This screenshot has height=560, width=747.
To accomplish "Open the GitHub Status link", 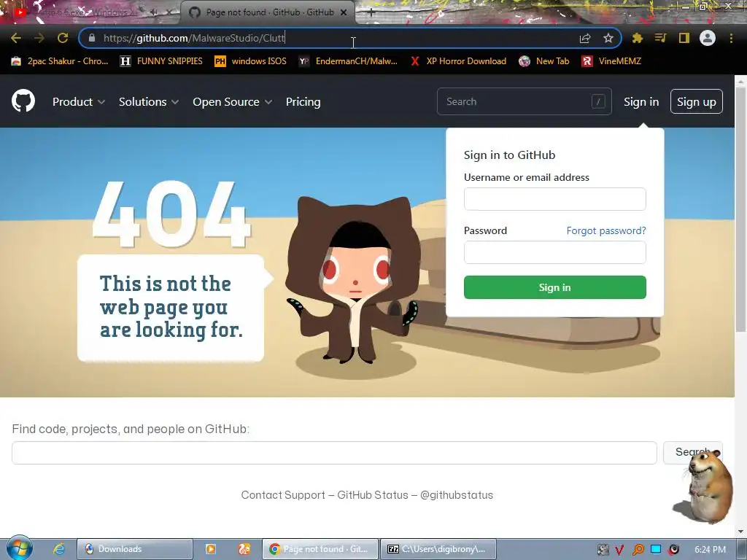I will [373, 495].
